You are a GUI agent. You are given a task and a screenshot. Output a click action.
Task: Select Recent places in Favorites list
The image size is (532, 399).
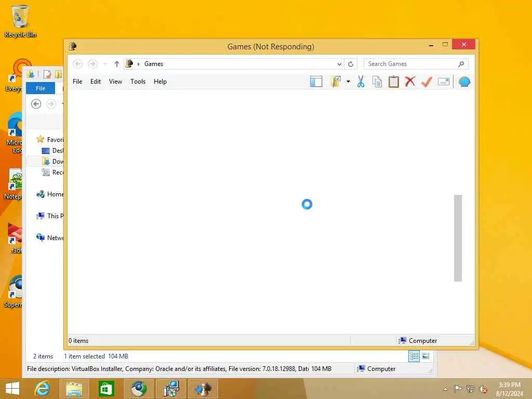coord(52,172)
